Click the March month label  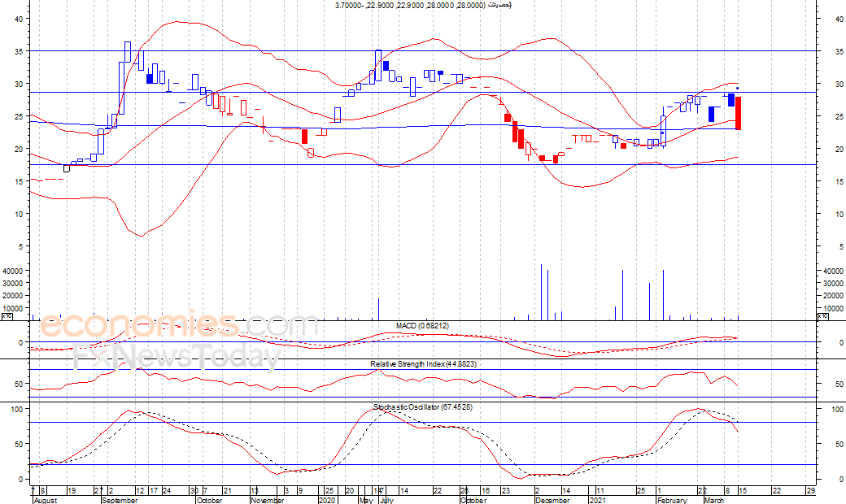click(714, 500)
